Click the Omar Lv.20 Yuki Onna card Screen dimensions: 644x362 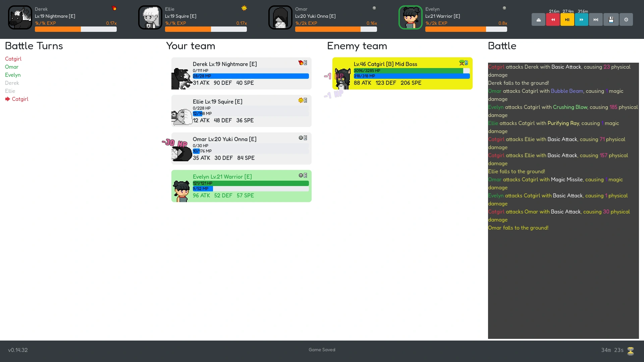pos(241,148)
